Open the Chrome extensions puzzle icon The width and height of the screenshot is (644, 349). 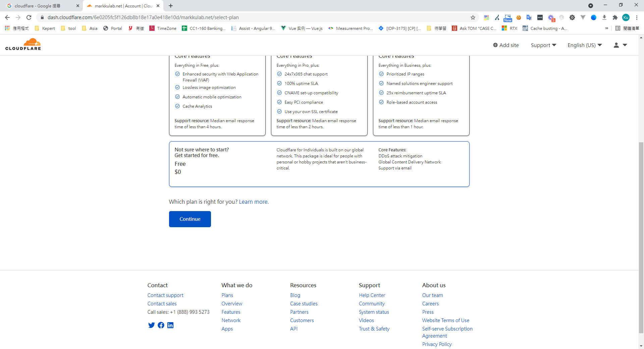point(615,17)
